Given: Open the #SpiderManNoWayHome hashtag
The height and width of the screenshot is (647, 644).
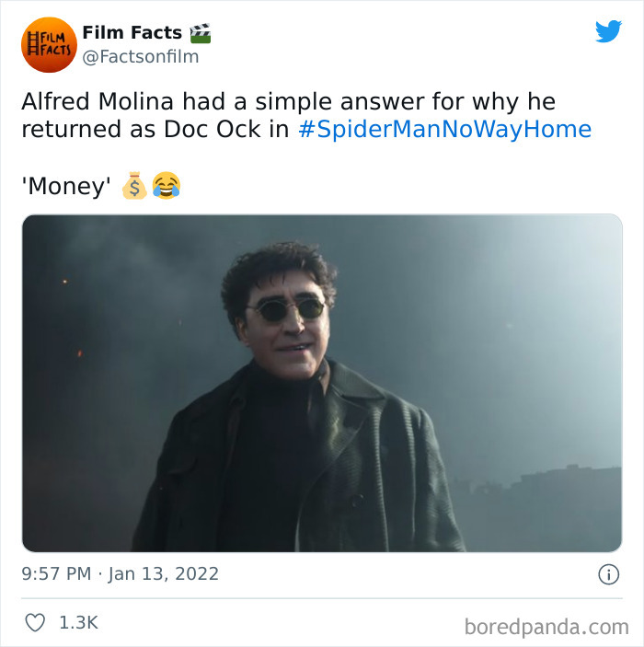Looking at the screenshot, I should click(x=444, y=129).
